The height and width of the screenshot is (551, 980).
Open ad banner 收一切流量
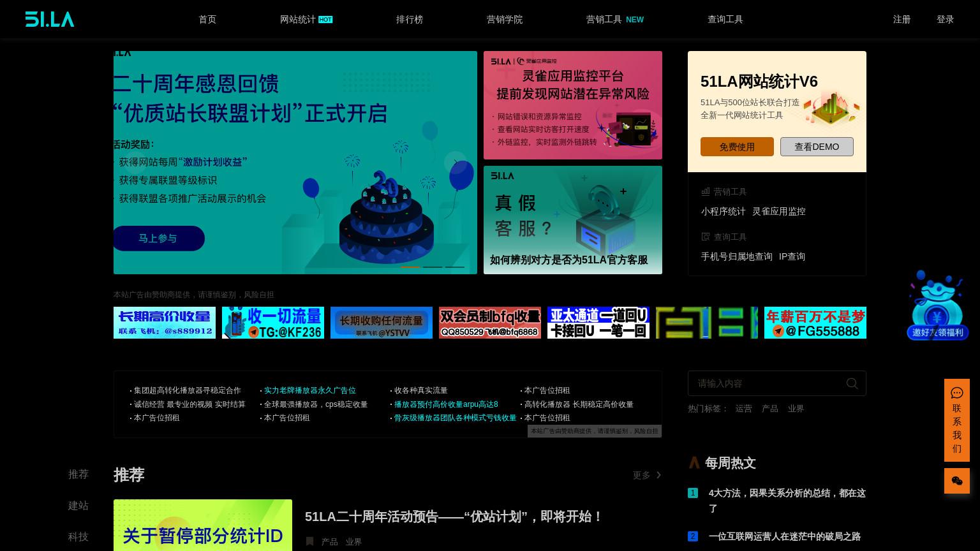[273, 323]
